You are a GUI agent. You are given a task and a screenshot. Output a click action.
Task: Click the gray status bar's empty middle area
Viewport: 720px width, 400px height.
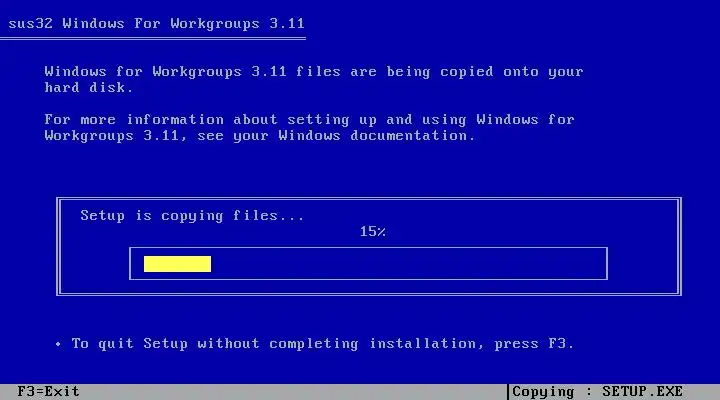pyautogui.click(x=294, y=392)
